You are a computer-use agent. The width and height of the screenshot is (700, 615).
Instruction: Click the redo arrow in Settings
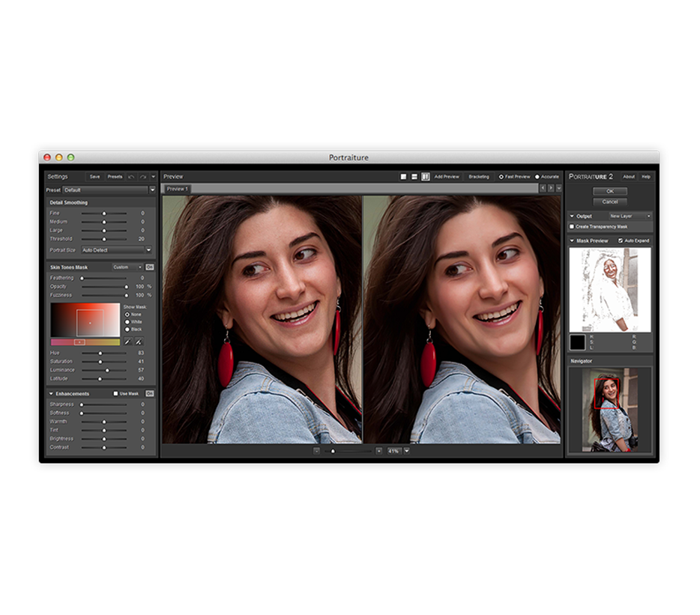(x=142, y=177)
